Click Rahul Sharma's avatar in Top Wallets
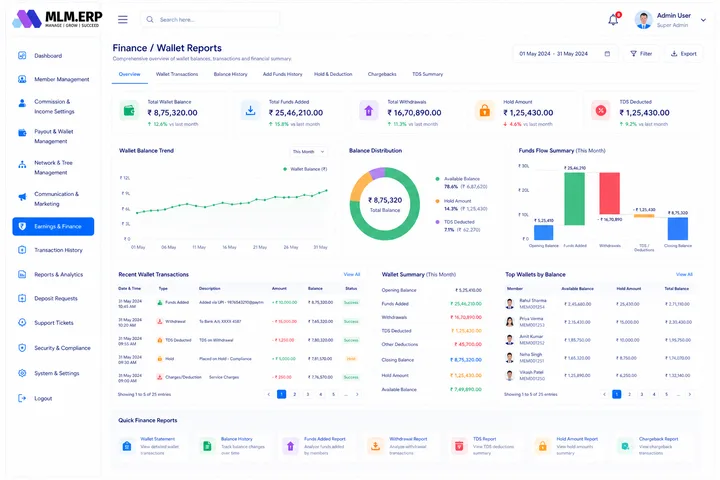The width and height of the screenshot is (720, 480). (x=510, y=304)
